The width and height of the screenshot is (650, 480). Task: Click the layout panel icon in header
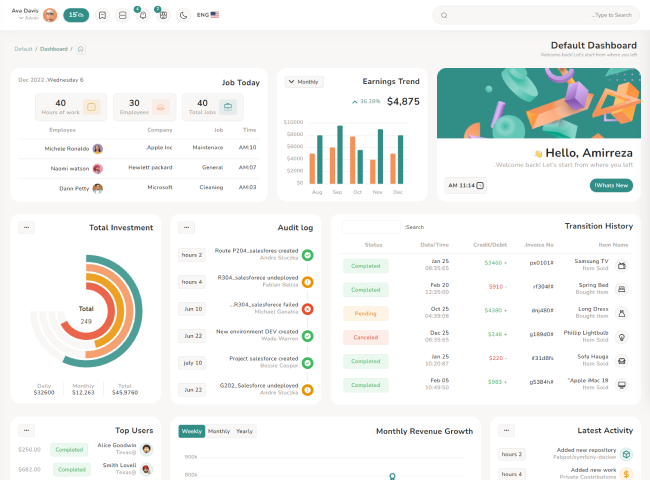pyautogui.click(x=122, y=15)
